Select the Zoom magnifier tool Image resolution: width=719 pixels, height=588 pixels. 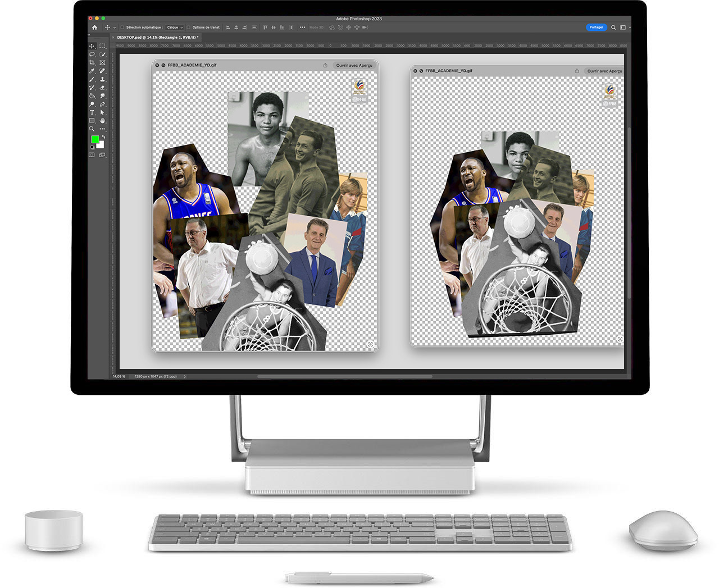click(92, 129)
